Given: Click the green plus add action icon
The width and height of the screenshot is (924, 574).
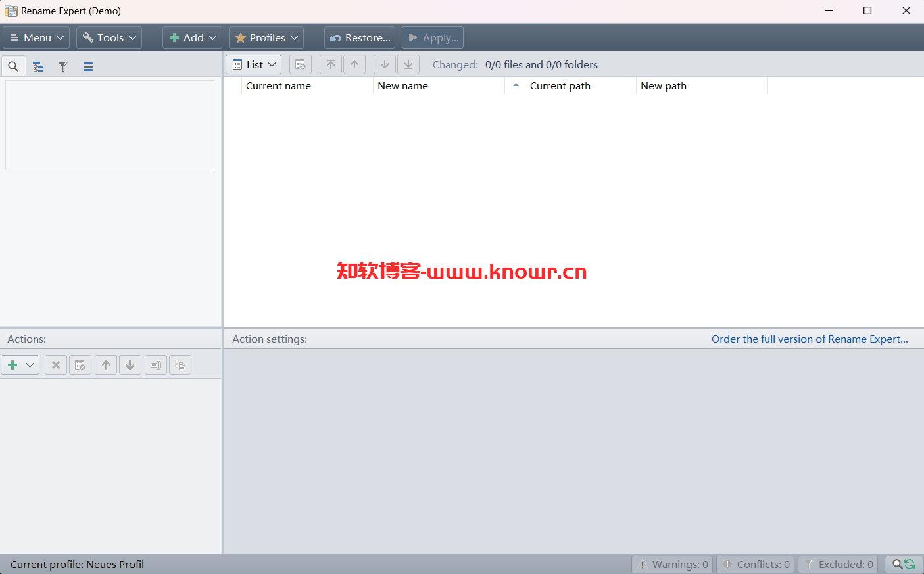Looking at the screenshot, I should tap(12, 365).
